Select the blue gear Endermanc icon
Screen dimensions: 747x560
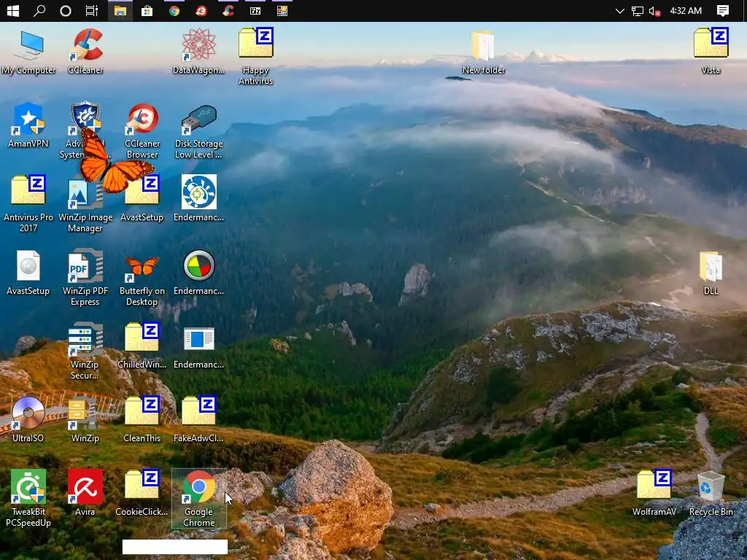(x=198, y=199)
